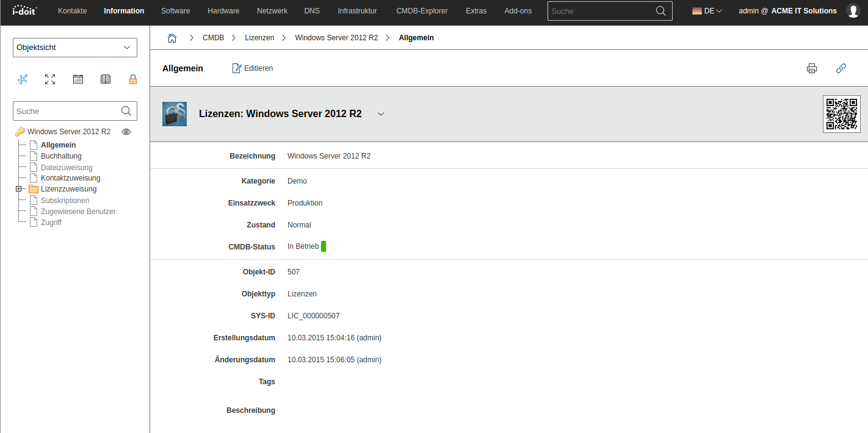Toggle the eye icon beside Windows Server 2012 R2
This screenshot has width=868, height=433.
(126, 132)
